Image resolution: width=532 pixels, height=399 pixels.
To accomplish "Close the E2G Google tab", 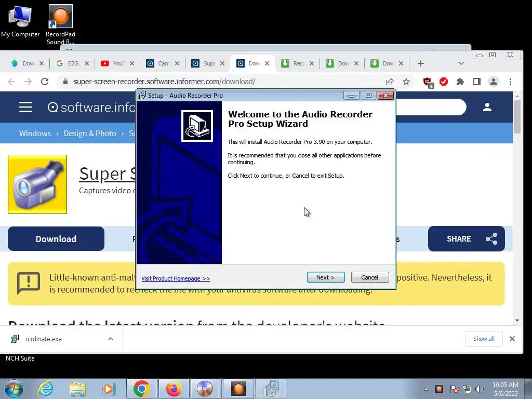I will 87,63.
